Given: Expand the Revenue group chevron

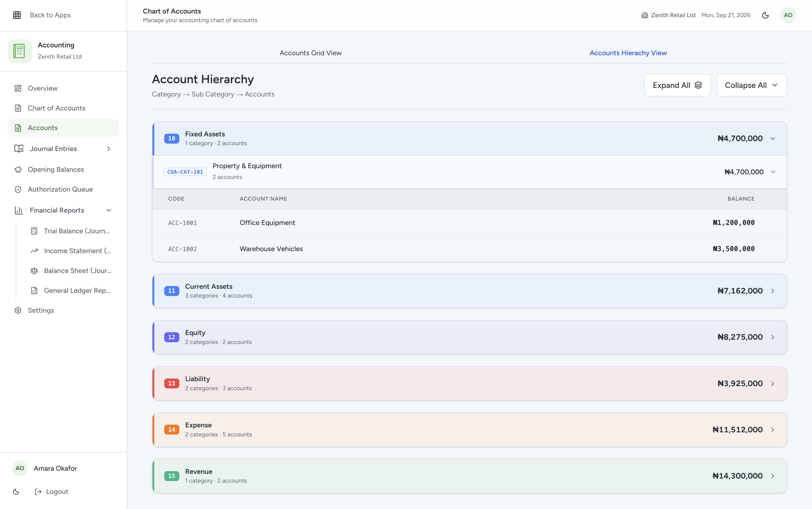Looking at the screenshot, I should pyautogui.click(x=773, y=476).
